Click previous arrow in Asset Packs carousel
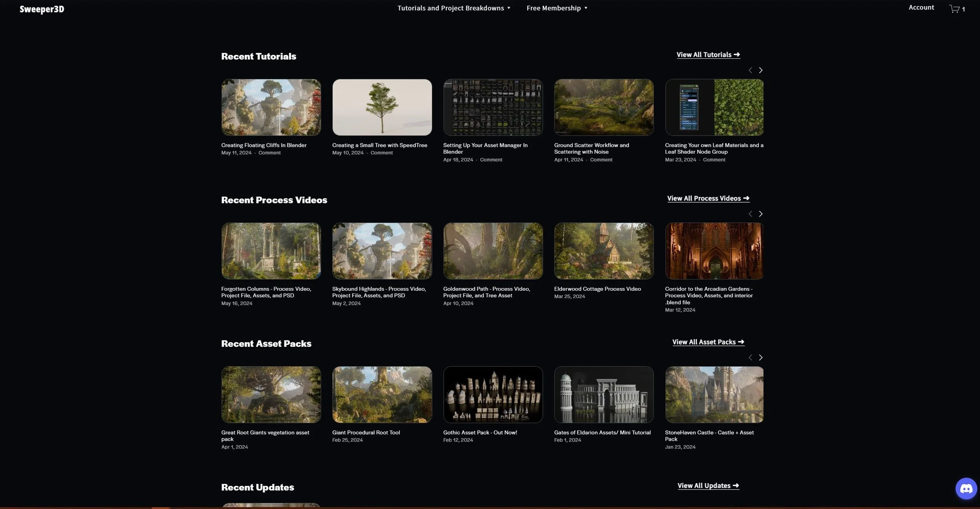The width and height of the screenshot is (980, 509). pyautogui.click(x=750, y=357)
